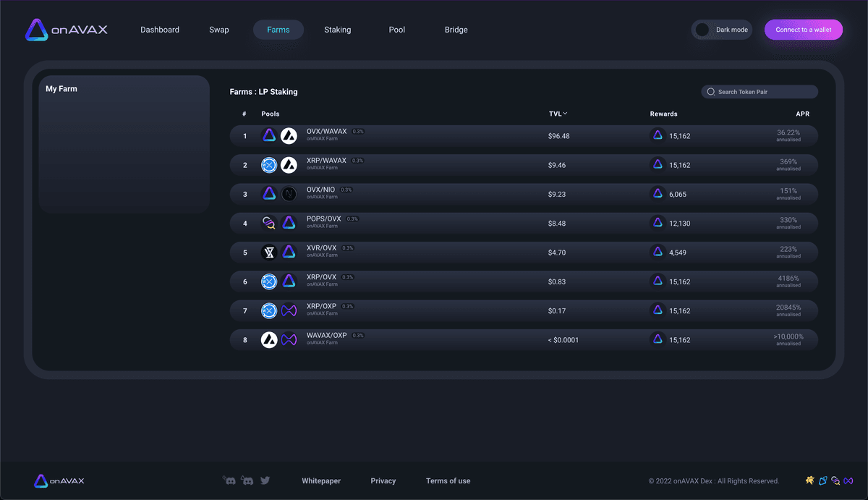Click the OXP token icon in WAVAX/OXP pool

coord(289,339)
